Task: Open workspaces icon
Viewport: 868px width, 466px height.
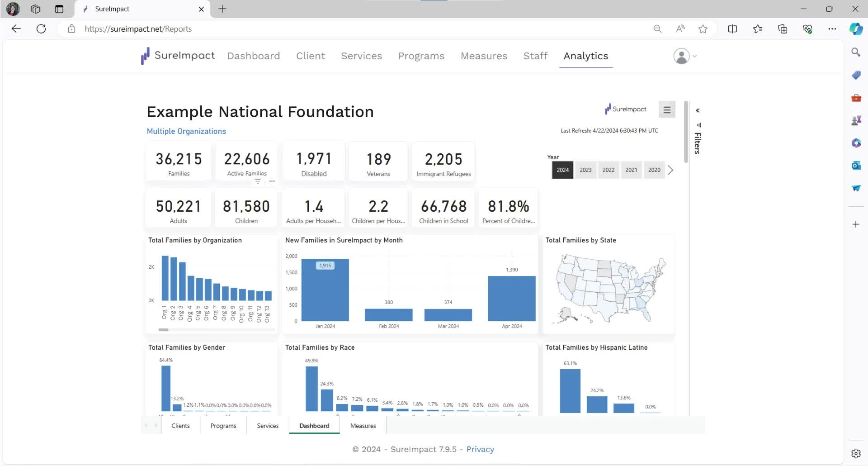Action: pyautogui.click(x=36, y=9)
